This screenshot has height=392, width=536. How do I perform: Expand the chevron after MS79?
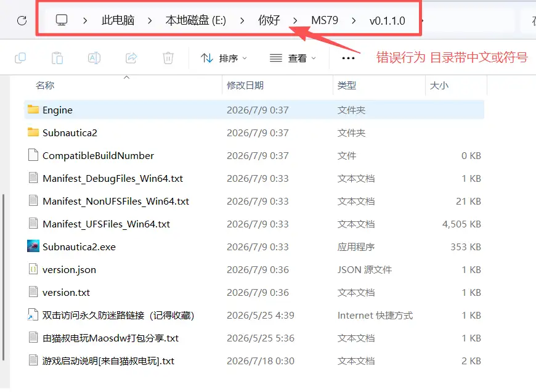[x=354, y=21]
